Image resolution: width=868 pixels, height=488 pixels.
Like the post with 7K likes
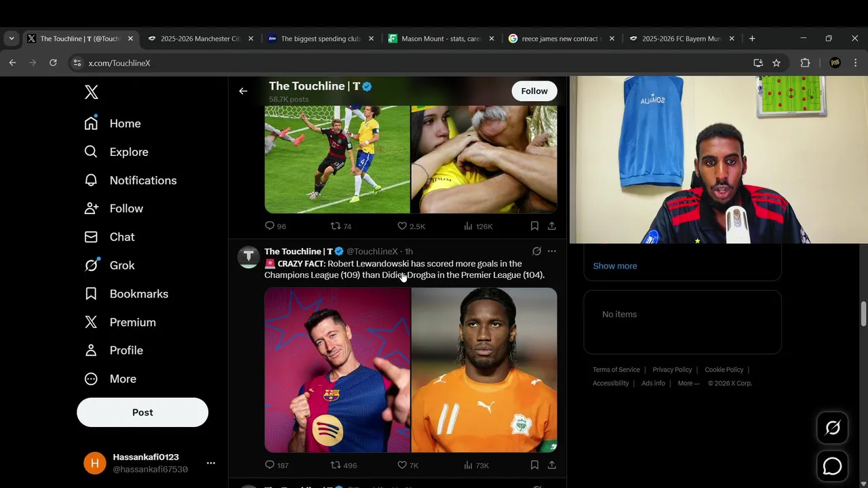pos(408,465)
